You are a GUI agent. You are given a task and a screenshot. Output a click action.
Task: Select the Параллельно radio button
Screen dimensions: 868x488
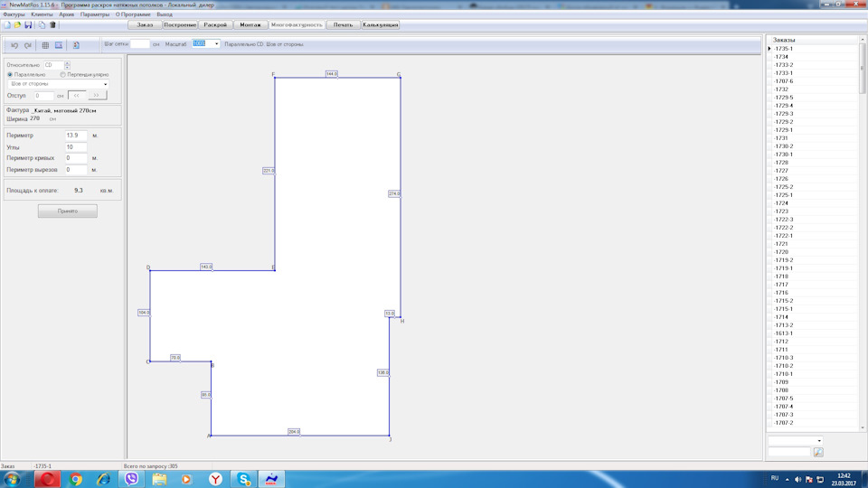pos(10,74)
